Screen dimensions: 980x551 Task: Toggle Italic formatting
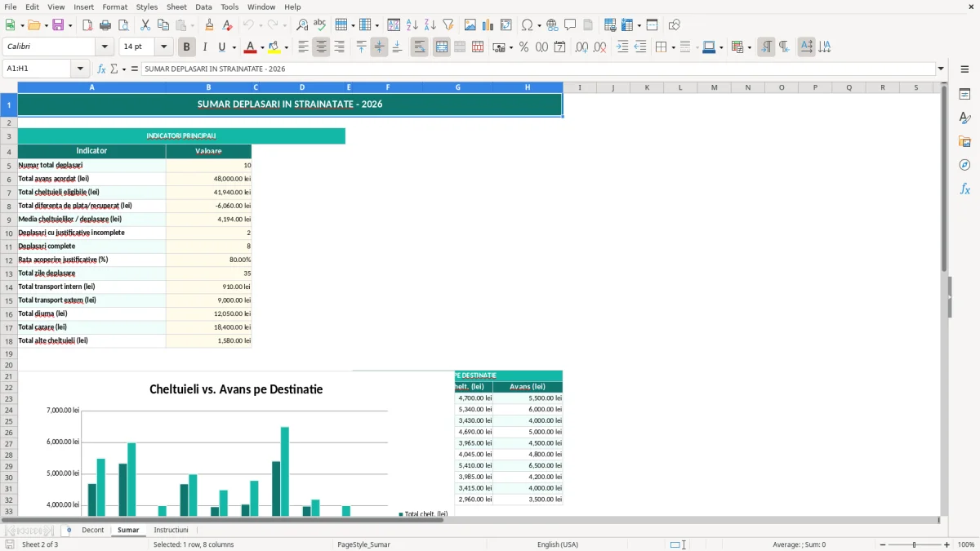click(205, 47)
